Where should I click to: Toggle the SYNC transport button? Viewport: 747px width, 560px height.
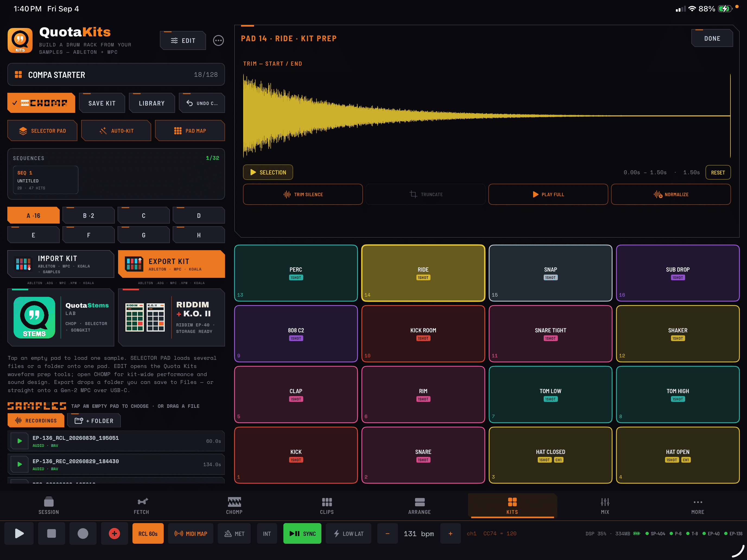click(x=302, y=533)
